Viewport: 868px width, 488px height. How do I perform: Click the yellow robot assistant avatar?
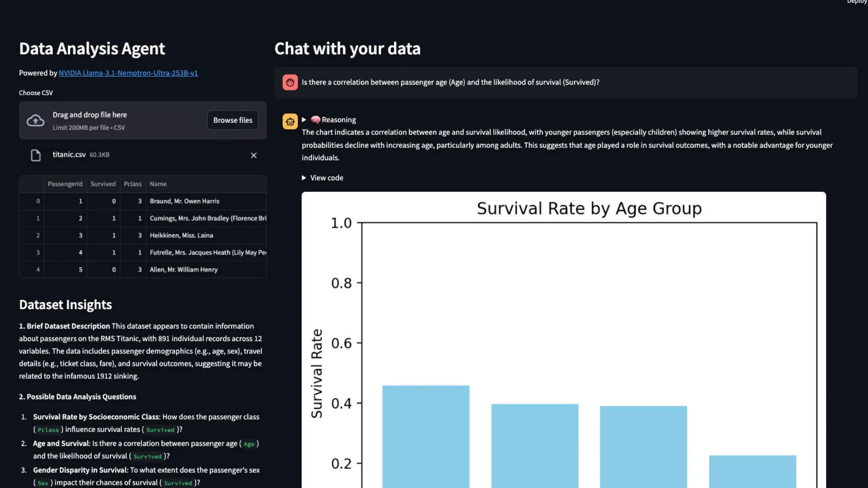(290, 122)
